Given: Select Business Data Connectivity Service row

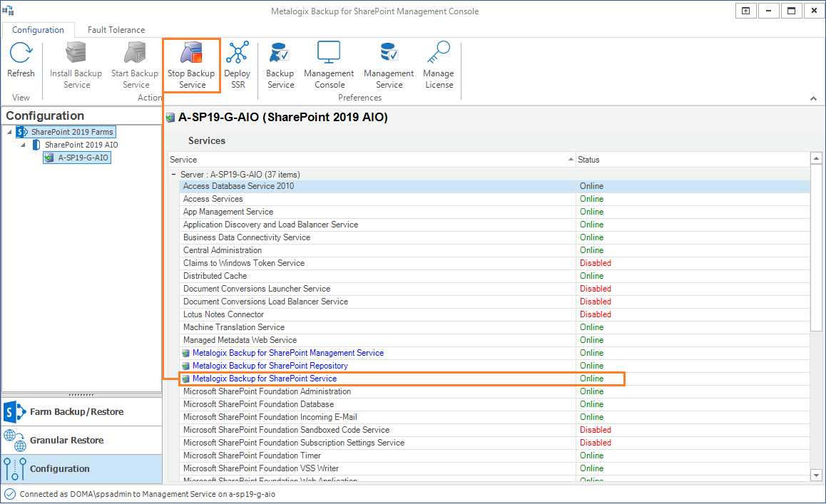Looking at the screenshot, I should pos(494,237).
